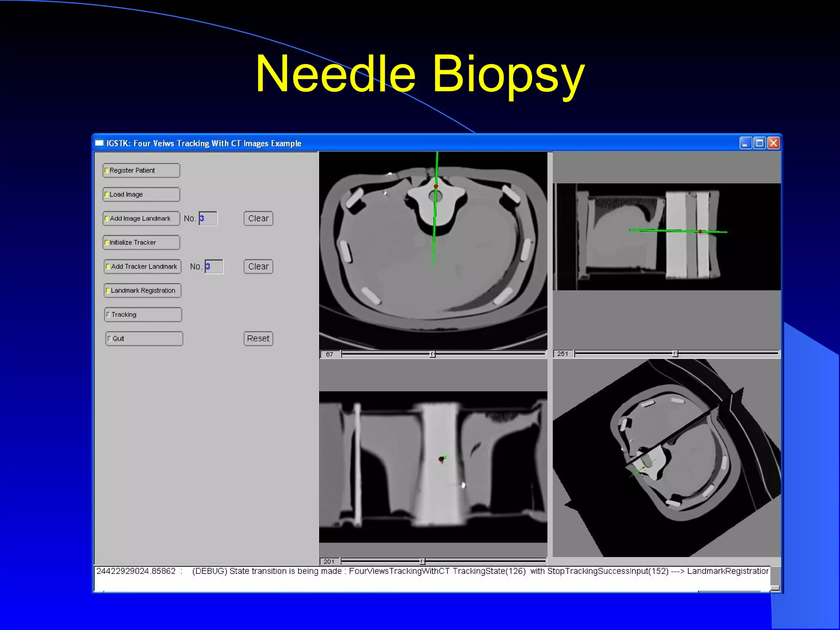This screenshot has width=840, height=630.
Task: Toggle the Register Patient light button
Action: click(141, 170)
